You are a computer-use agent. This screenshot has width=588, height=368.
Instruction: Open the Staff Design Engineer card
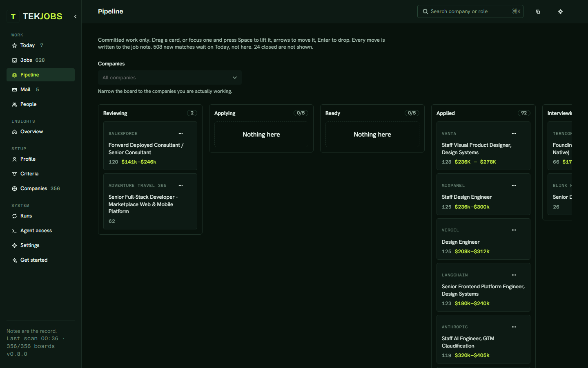tap(483, 194)
